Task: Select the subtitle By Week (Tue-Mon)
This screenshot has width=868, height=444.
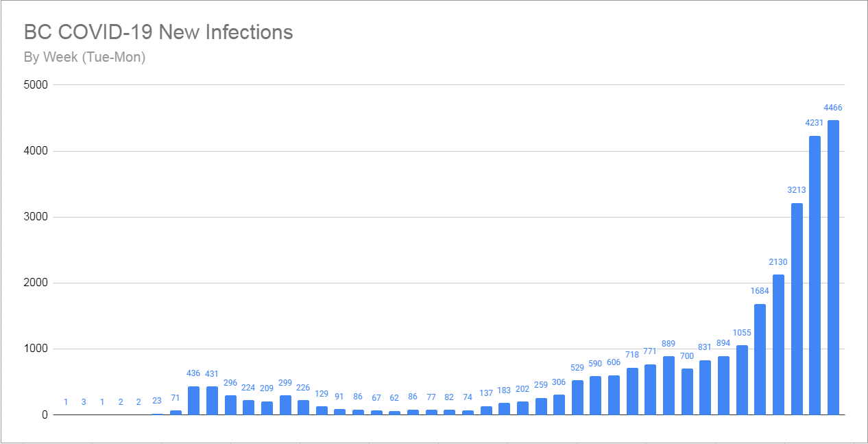Action: (x=84, y=57)
